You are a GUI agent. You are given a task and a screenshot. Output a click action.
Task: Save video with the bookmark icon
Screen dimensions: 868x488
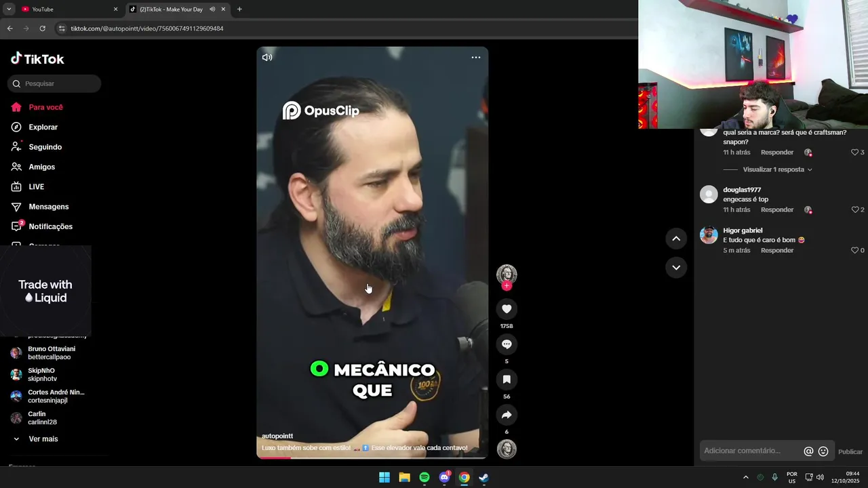point(507,380)
